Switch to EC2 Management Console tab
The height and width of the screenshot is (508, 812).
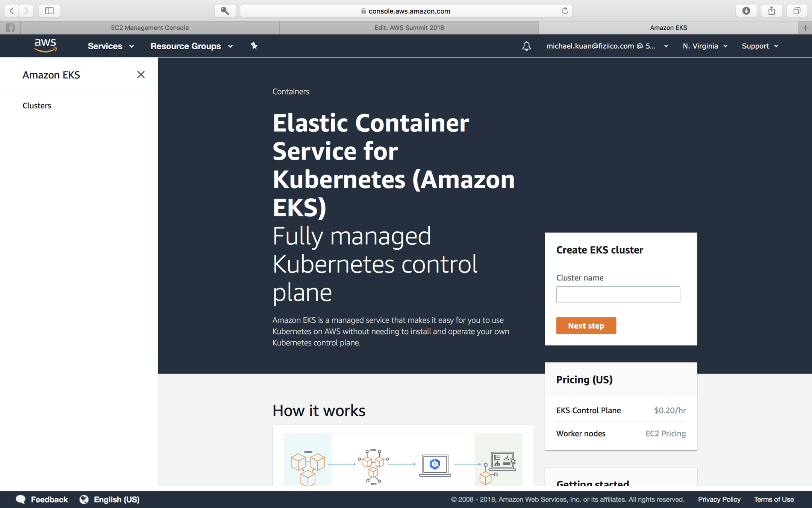[150, 27]
